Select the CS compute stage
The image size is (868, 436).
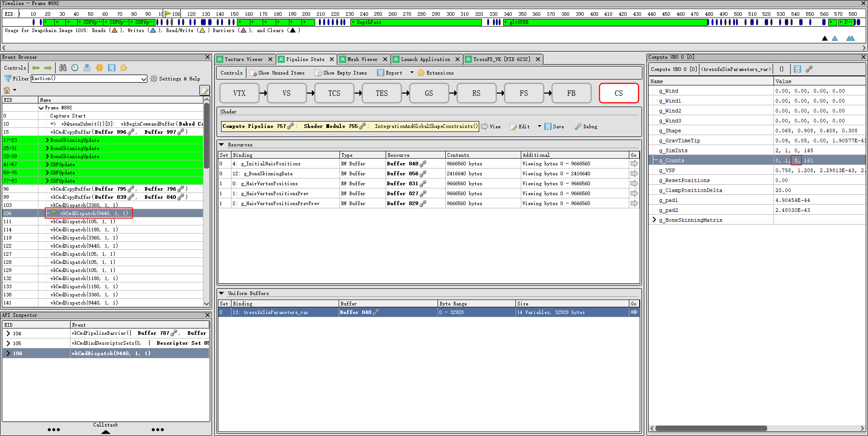[619, 93]
